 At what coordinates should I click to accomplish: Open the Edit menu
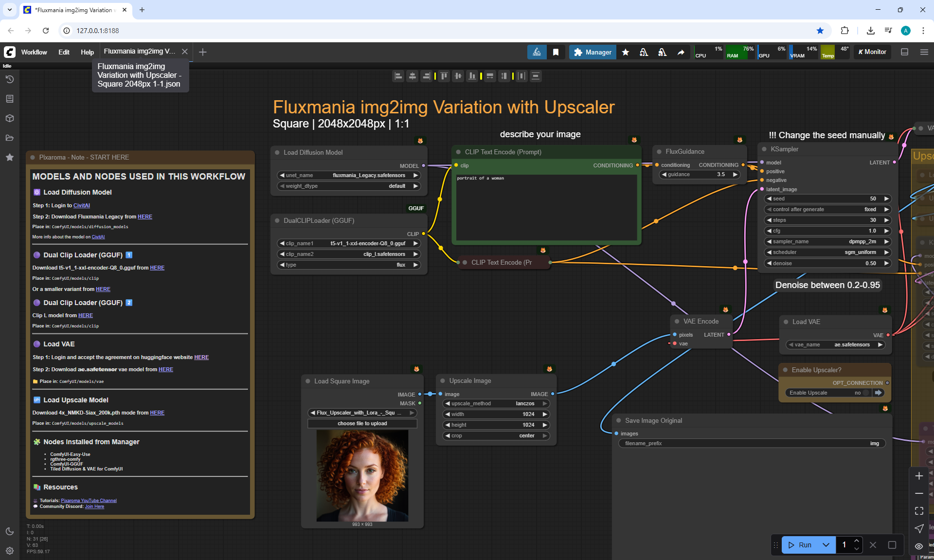pyautogui.click(x=64, y=52)
